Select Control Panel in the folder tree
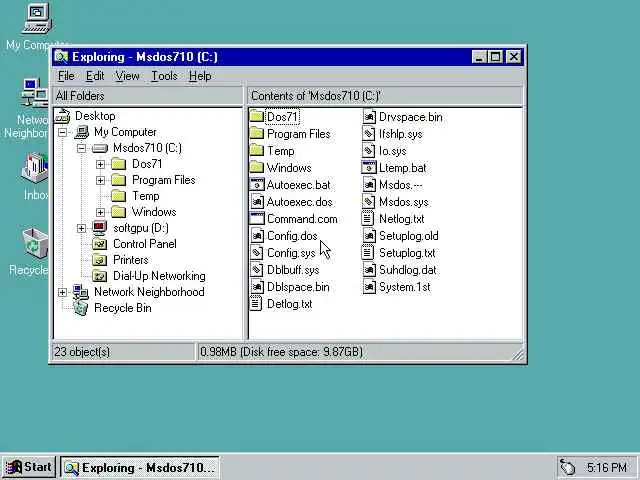The image size is (640, 480). pyautogui.click(x=144, y=244)
